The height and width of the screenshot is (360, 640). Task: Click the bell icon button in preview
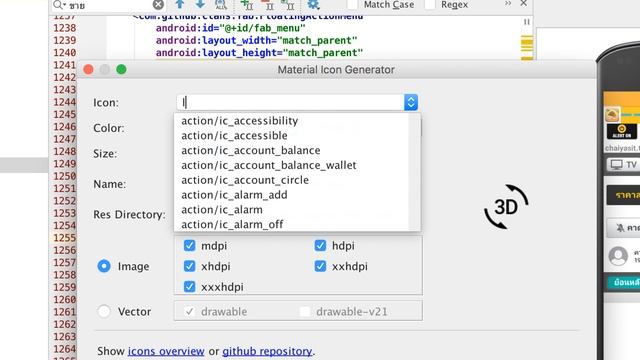(x=624, y=228)
